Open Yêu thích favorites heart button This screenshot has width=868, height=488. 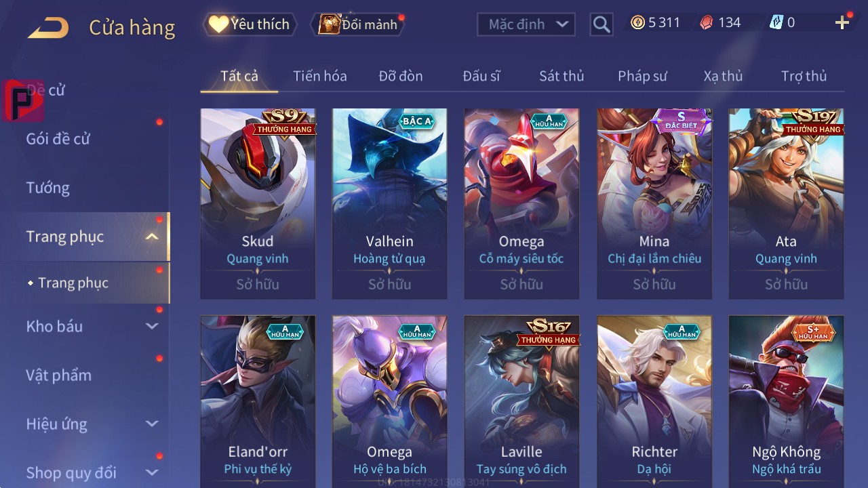[250, 24]
